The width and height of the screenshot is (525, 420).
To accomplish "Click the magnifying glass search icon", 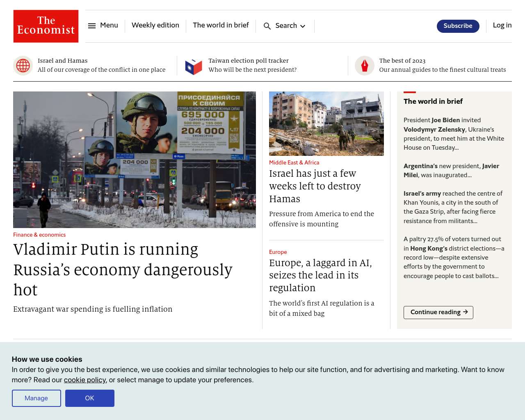I will (x=267, y=26).
